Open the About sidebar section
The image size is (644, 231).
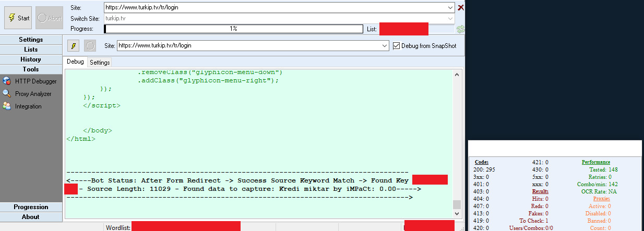tap(31, 217)
